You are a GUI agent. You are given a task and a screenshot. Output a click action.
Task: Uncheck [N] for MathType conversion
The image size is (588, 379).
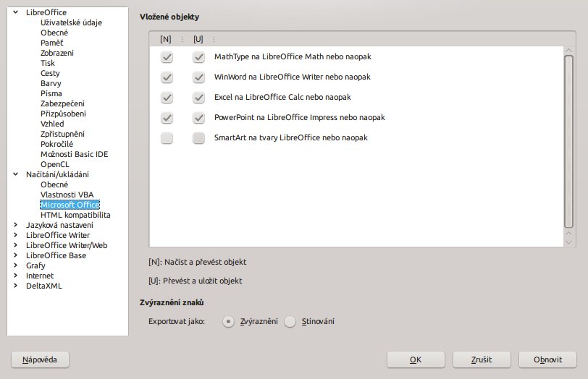point(167,57)
